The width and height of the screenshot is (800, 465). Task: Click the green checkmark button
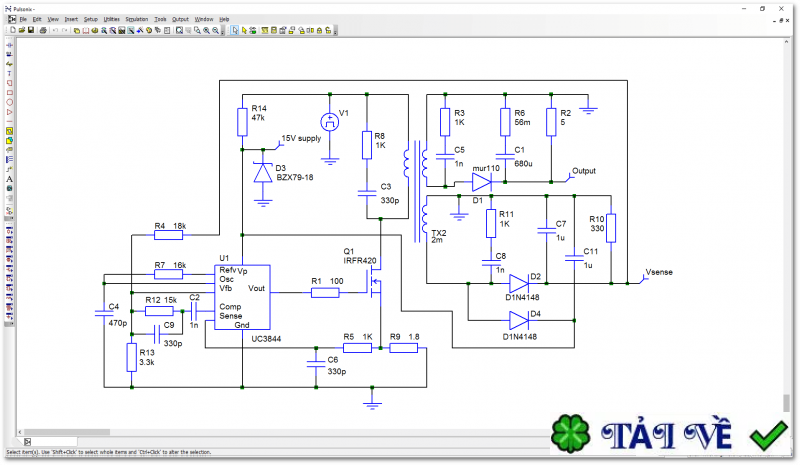click(x=769, y=434)
